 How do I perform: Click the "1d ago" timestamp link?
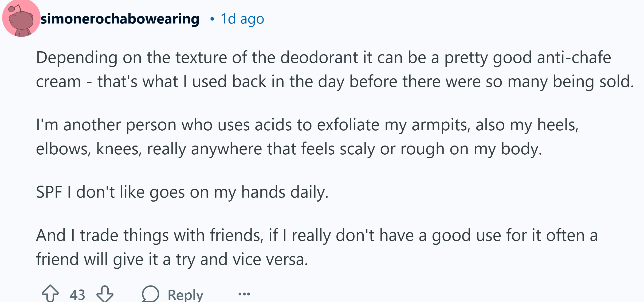[242, 19]
